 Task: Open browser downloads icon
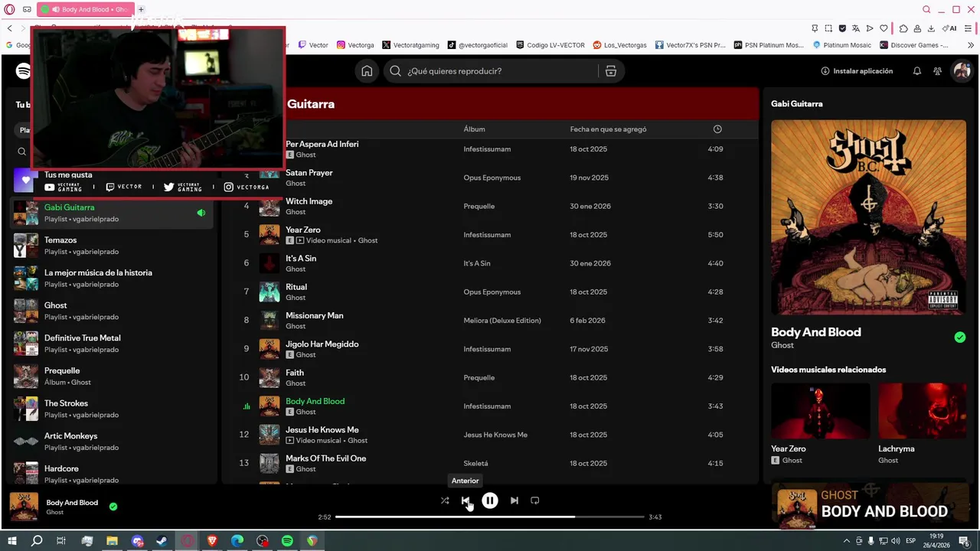pos(931,28)
